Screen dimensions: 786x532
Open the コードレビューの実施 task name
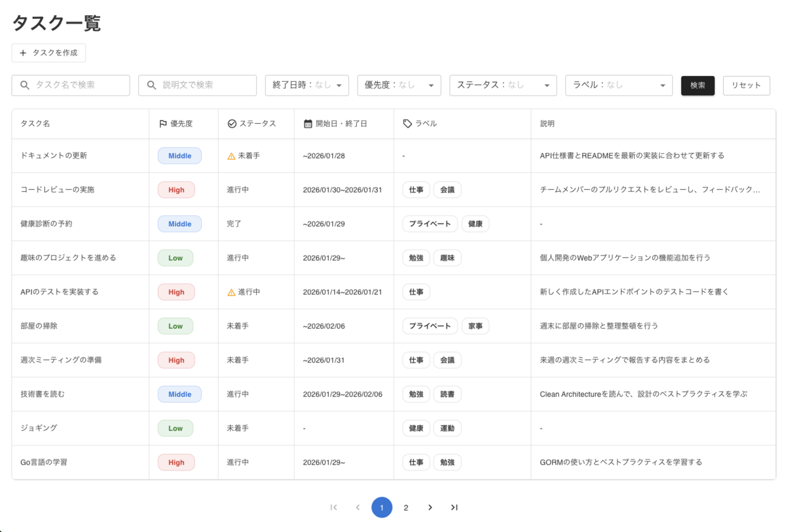(58, 190)
